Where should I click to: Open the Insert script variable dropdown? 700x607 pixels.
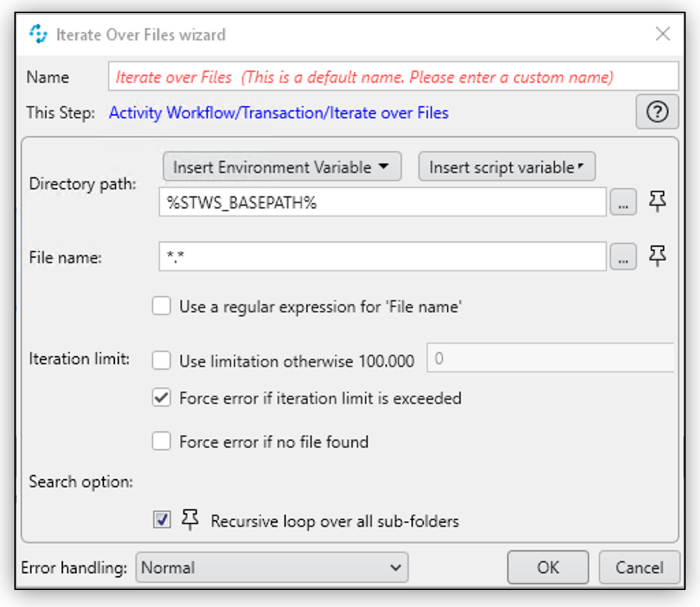point(506,166)
